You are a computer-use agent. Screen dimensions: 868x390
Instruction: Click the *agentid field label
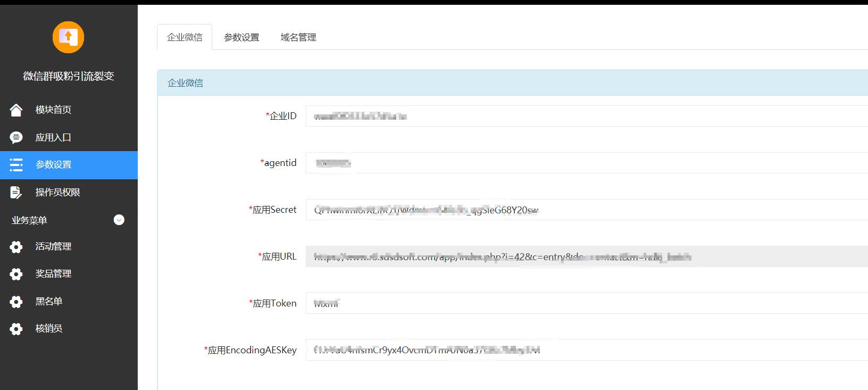(278, 163)
